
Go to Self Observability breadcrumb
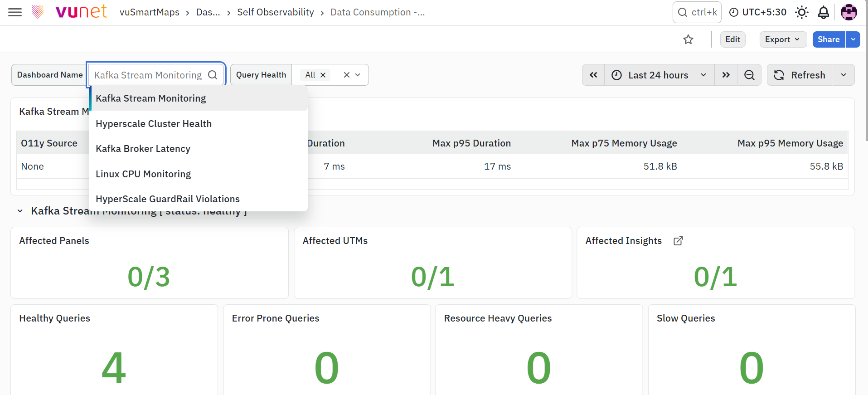click(x=276, y=12)
